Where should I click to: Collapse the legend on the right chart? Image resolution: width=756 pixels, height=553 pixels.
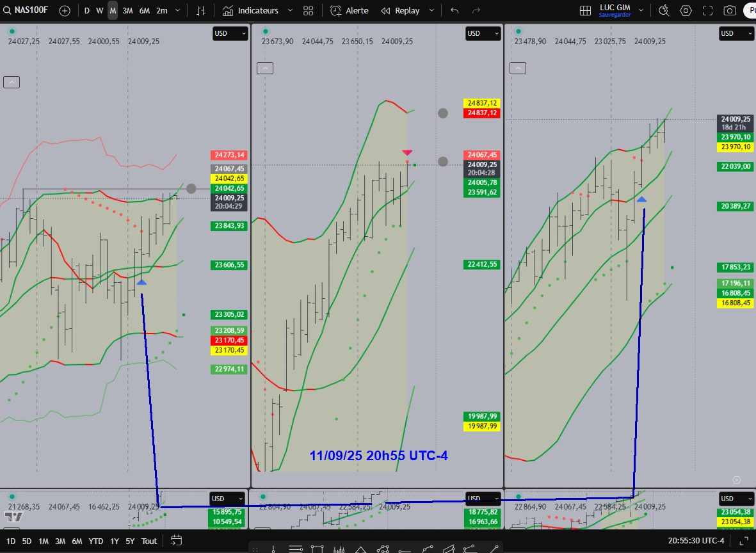point(518,68)
